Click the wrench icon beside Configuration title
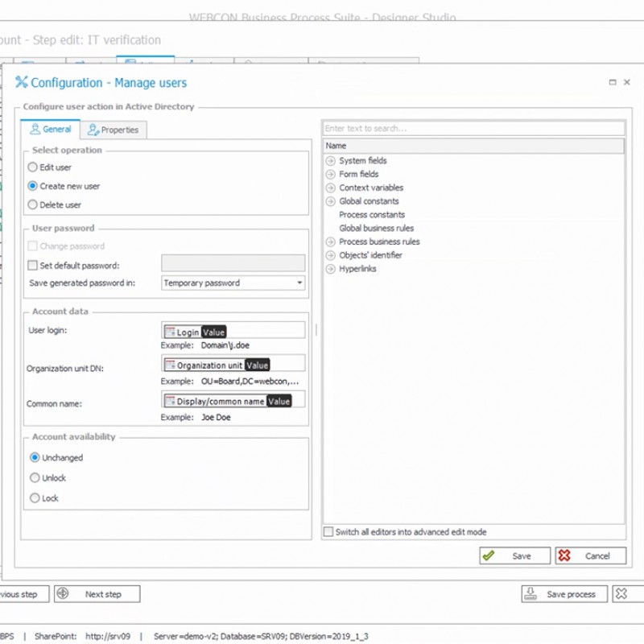The height and width of the screenshot is (644, 644). 22,83
